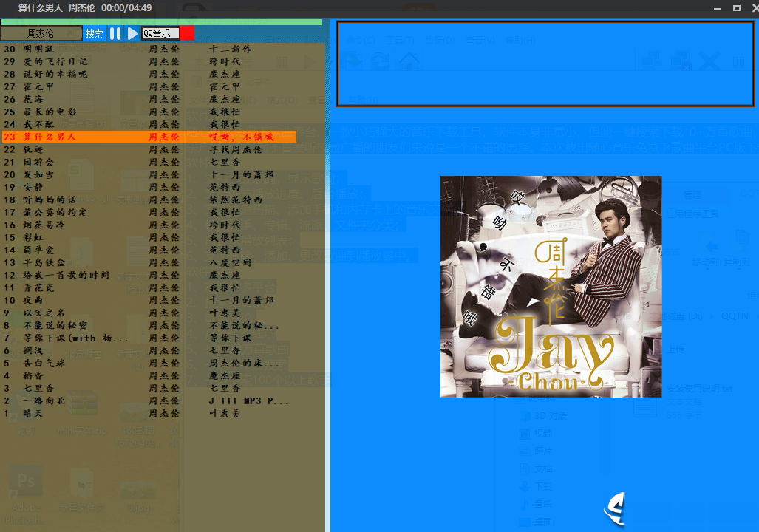Select song 3 七里香
Screen dimensions: 759x532
click(x=149, y=388)
